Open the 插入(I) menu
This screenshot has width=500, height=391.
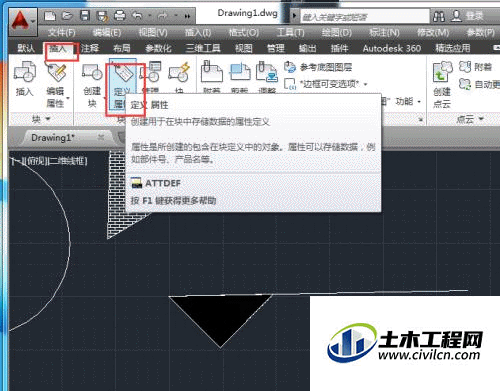[198, 33]
